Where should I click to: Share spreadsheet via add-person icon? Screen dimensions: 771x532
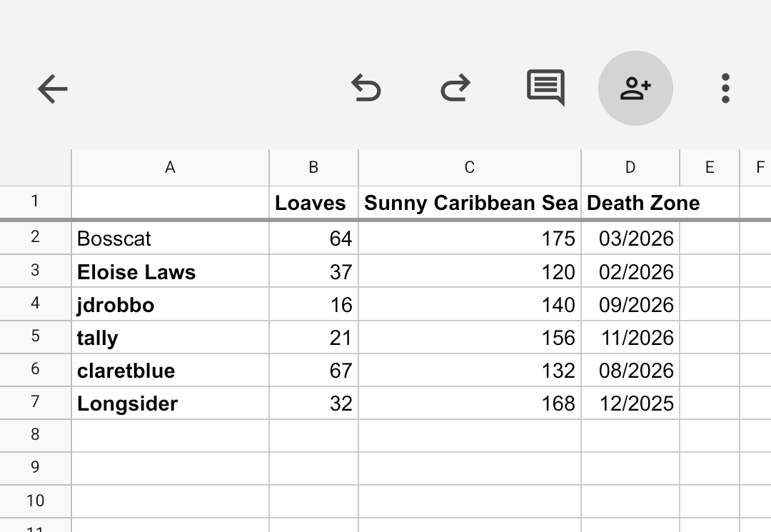[635, 89]
